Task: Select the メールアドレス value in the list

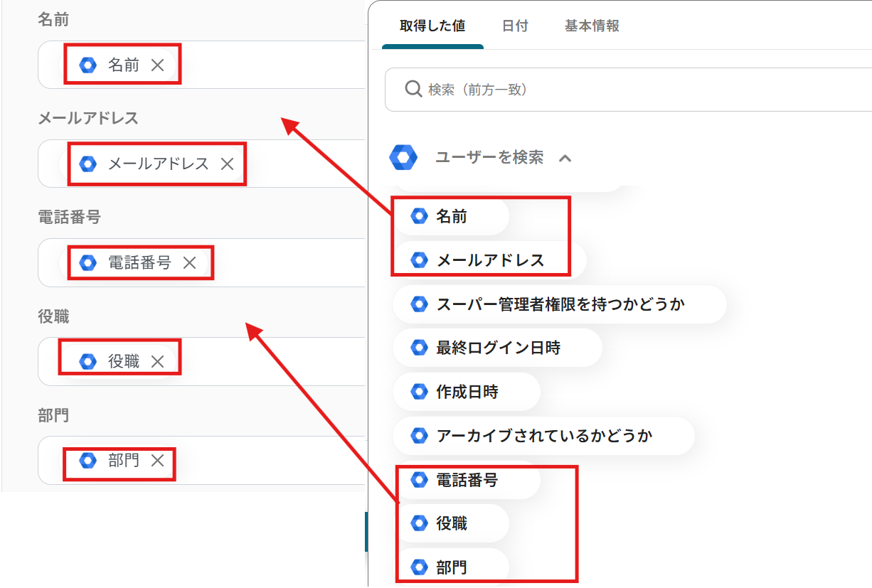Action: pyautogui.click(x=489, y=260)
